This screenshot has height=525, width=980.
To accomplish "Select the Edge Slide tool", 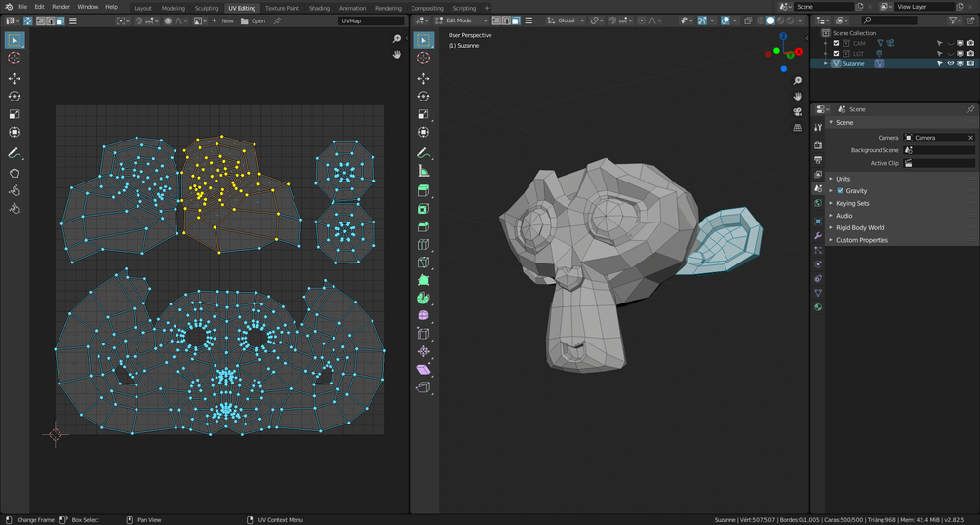I will 424,334.
